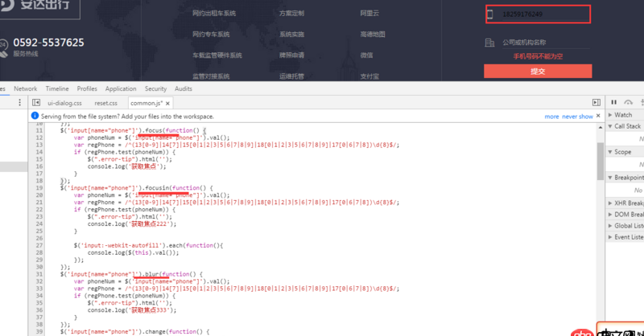Open the three-dot navigator menu

(19, 103)
